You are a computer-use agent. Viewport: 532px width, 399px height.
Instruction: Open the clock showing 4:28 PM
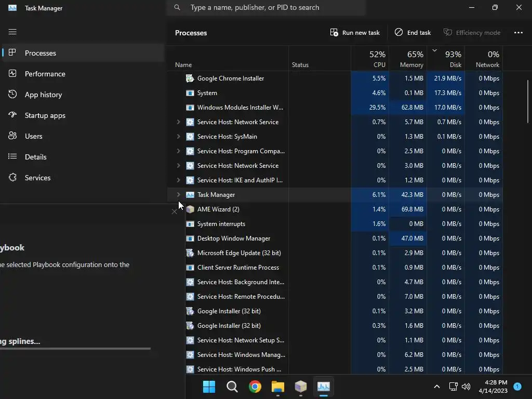pos(493,387)
